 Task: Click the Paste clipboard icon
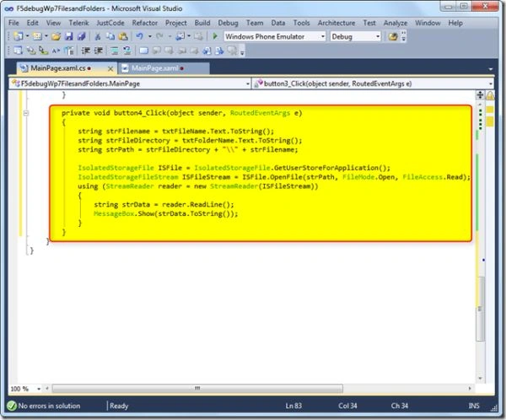[x=123, y=36]
